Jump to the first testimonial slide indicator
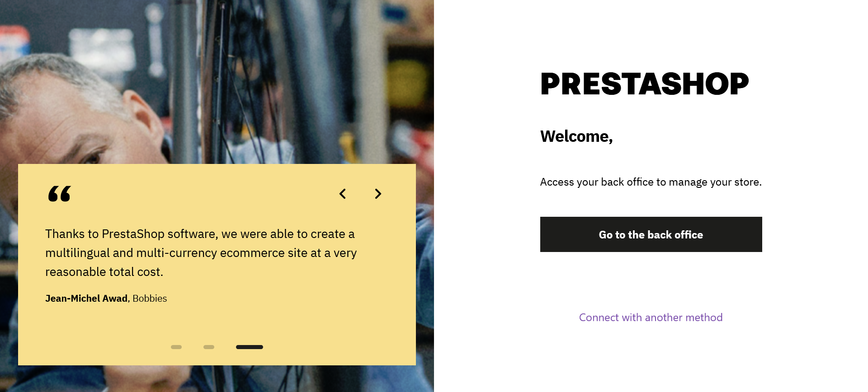 click(176, 347)
